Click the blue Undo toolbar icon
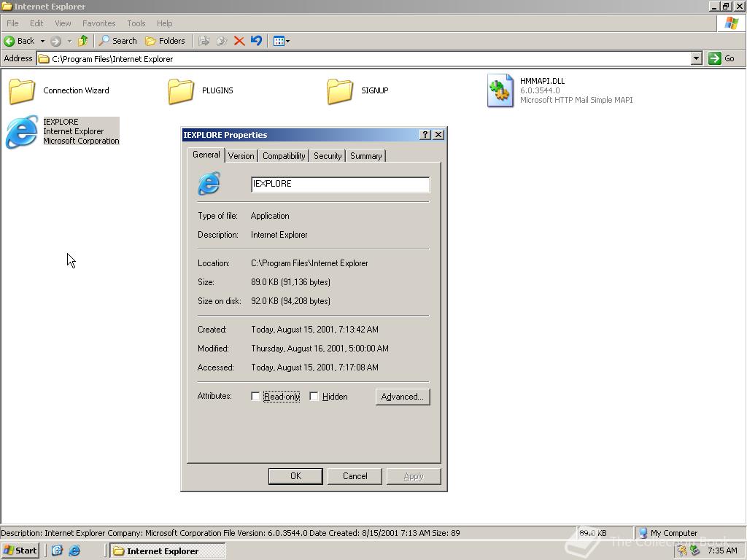The width and height of the screenshot is (747, 560). tap(256, 41)
